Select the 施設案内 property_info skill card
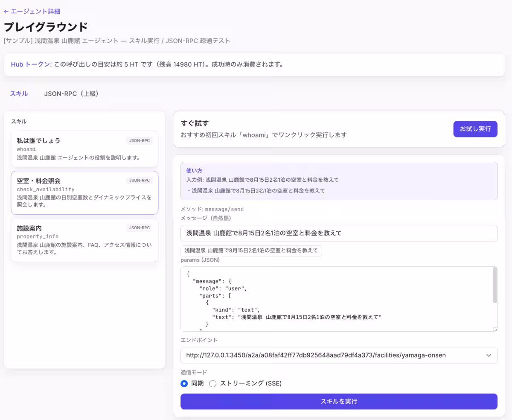The image size is (512, 420). [84, 240]
